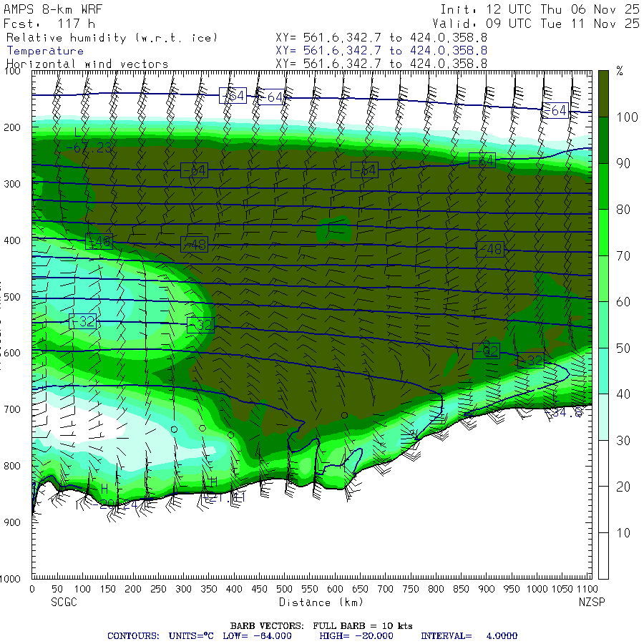Viewport: 644px width, 644px height.
Task: Click the colorbar value label 60
Action: (623, 302)
